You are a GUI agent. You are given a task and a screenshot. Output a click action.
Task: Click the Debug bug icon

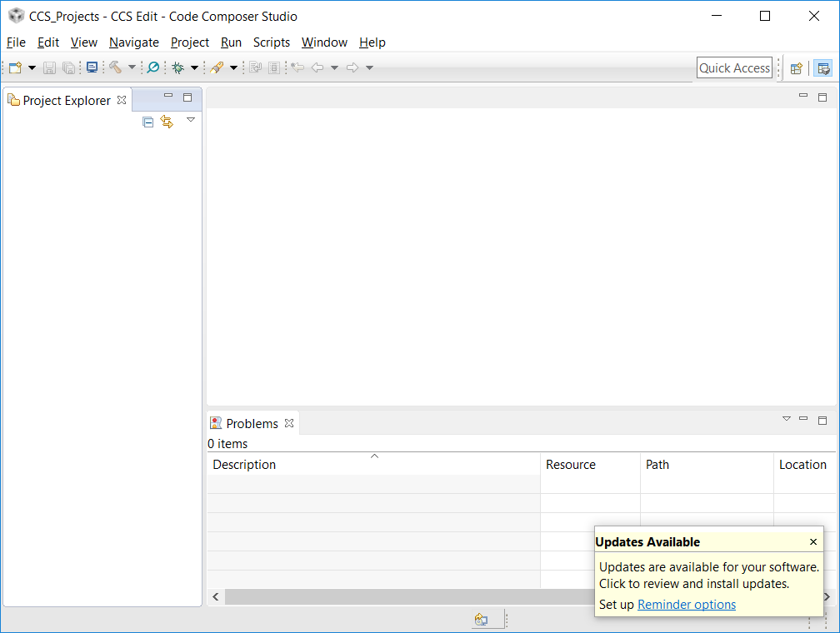point(177,67)
